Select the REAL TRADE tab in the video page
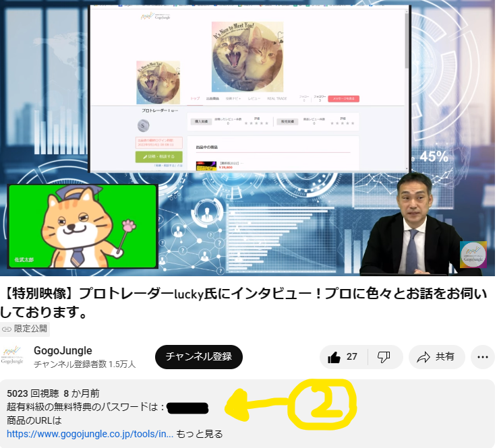The image size is (497, 448). (276, 98)
